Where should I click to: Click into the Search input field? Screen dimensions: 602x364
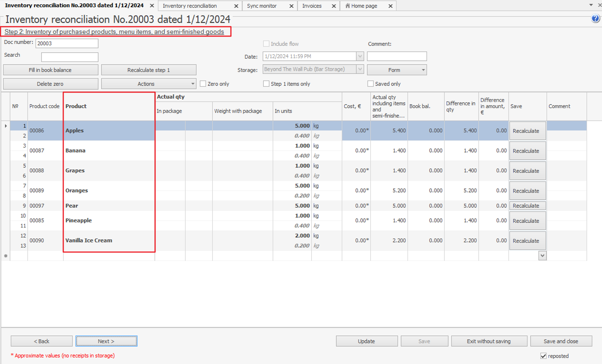[70, 57]
